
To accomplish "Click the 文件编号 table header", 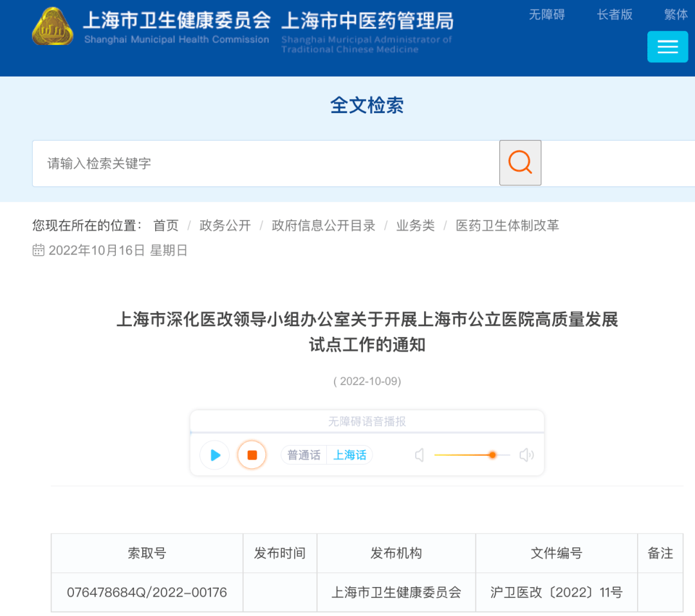I will [x=556, y=553].
